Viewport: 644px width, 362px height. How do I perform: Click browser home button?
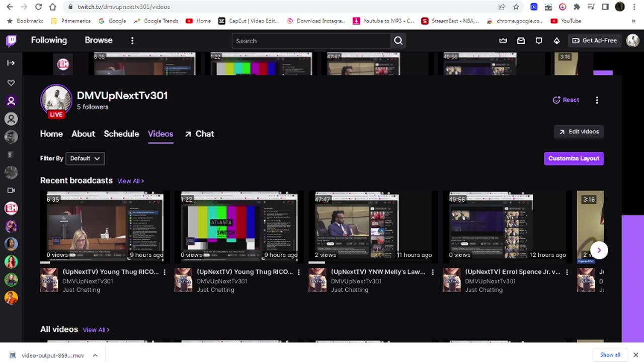point(53,7)
